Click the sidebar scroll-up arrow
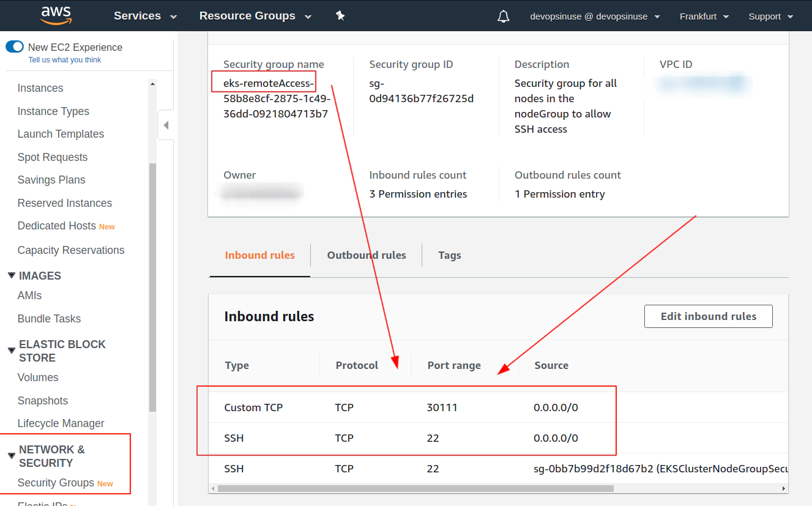812x506 pixels. (152, 84)
